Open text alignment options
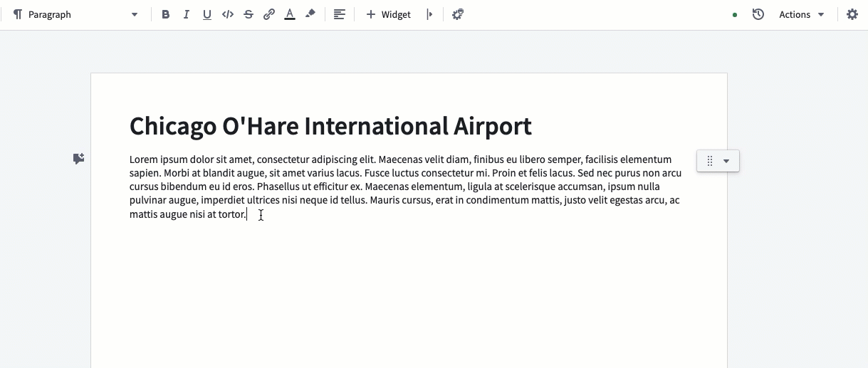This screenshot has height=368, width=868. click(340, 14)
